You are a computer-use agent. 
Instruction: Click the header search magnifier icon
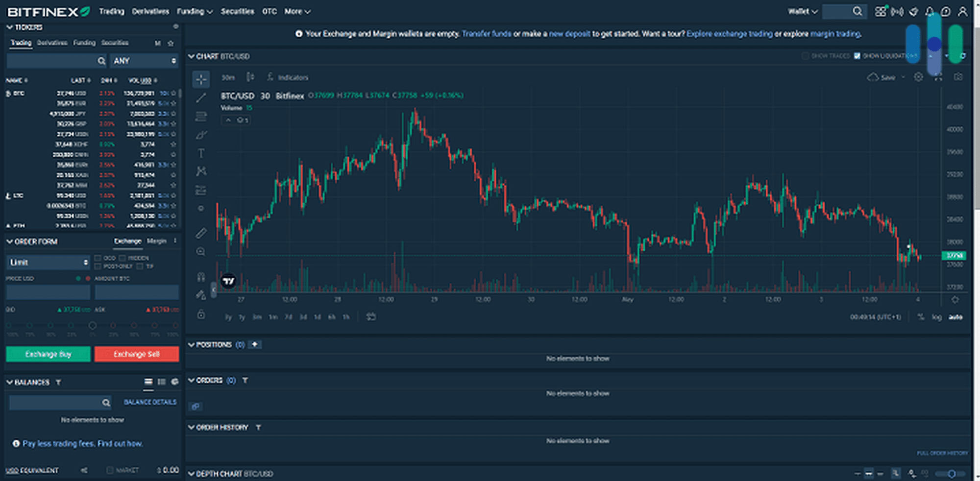(857, 11)
